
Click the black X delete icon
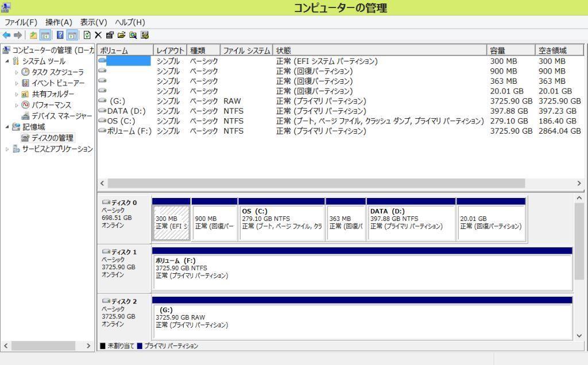98,36
